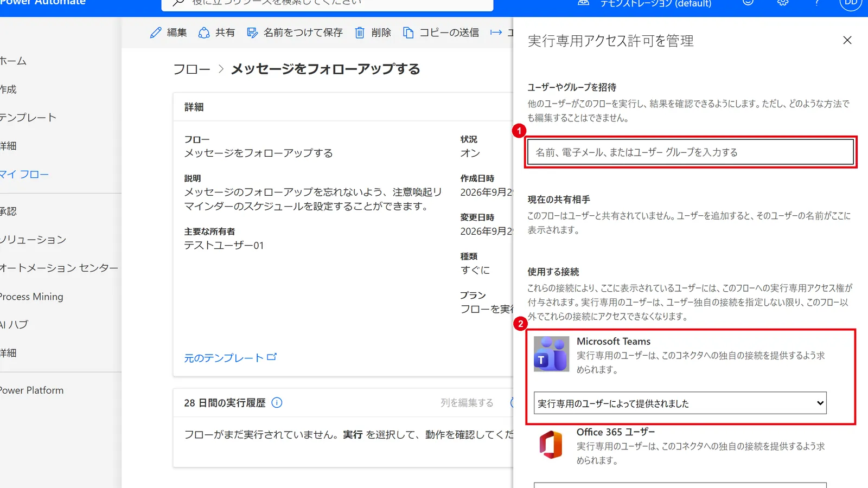The height and width of the screenshot is (488, 868).
Task: Open ソリューション in the left navigation
Action: tap(33, 239)
